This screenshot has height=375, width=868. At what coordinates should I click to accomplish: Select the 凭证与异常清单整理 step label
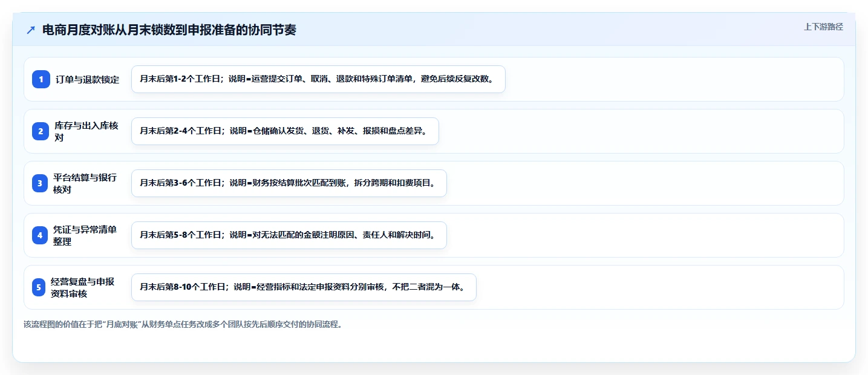coord(85,235)
